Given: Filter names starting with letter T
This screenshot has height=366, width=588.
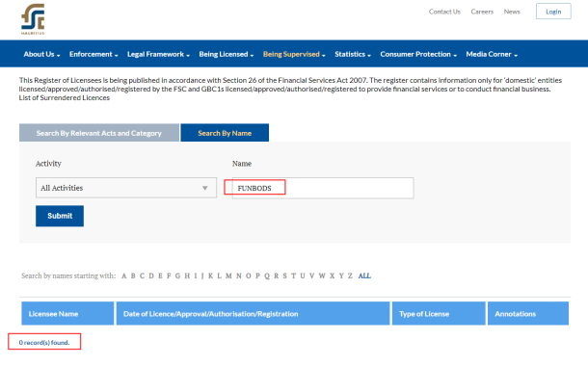Looking at the screenshot, I should [293, 276].
